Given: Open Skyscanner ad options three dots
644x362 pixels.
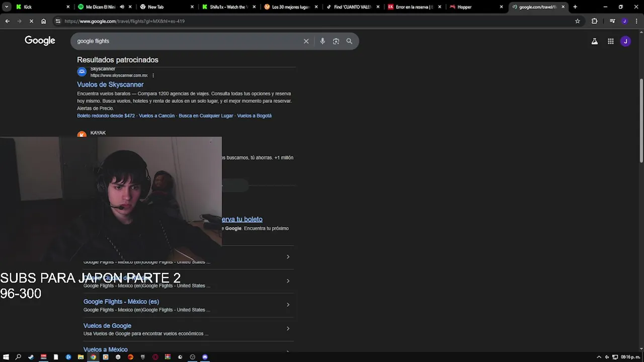Looking at the screenshot, I should [153, 75].
